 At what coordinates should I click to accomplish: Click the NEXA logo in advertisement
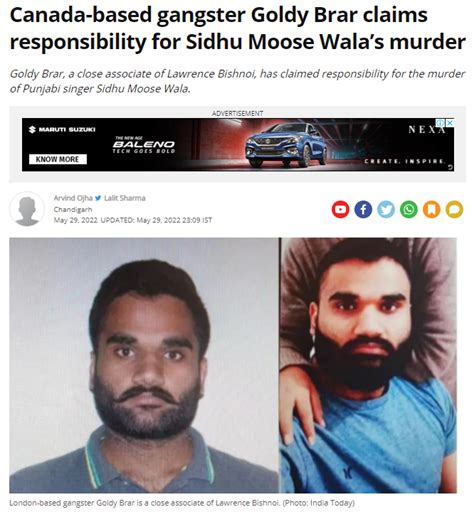427,129
